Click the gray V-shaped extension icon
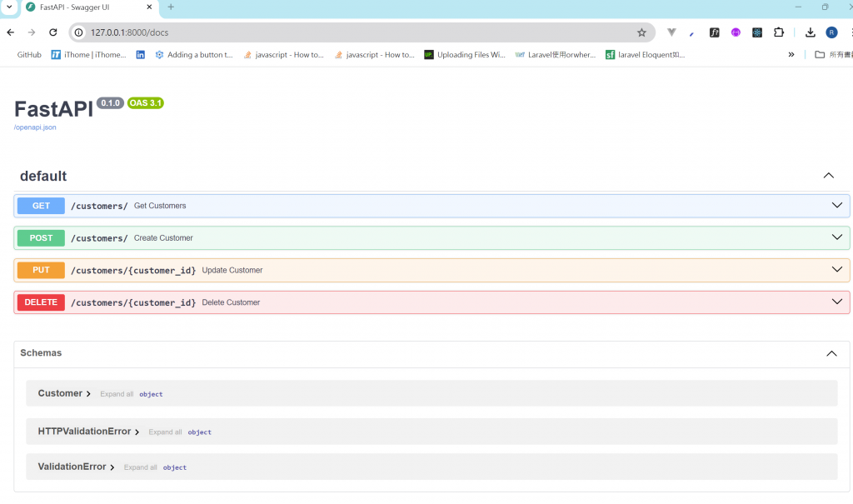The image size is (853, 504). click(x=672, y=32)
